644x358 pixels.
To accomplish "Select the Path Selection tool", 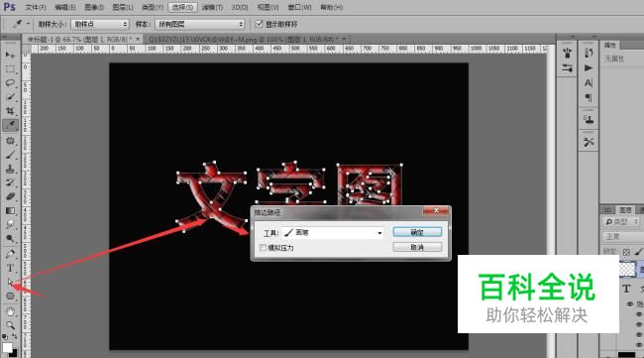I will click(x=10, y=283).
